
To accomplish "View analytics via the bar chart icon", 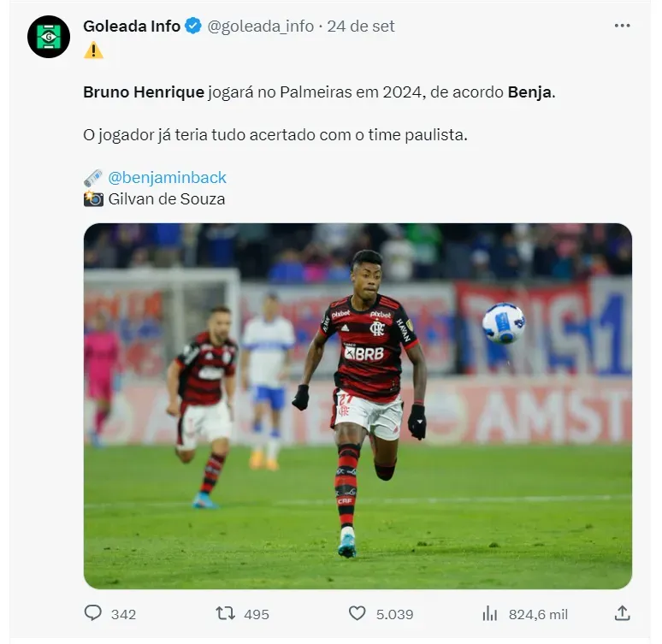I will 490,613.
